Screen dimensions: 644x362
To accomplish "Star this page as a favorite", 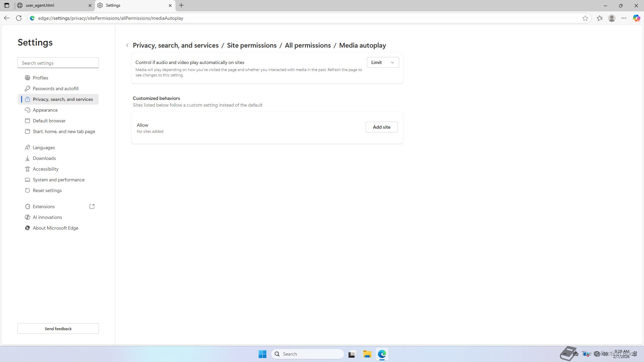I will (x=585, y=18).
